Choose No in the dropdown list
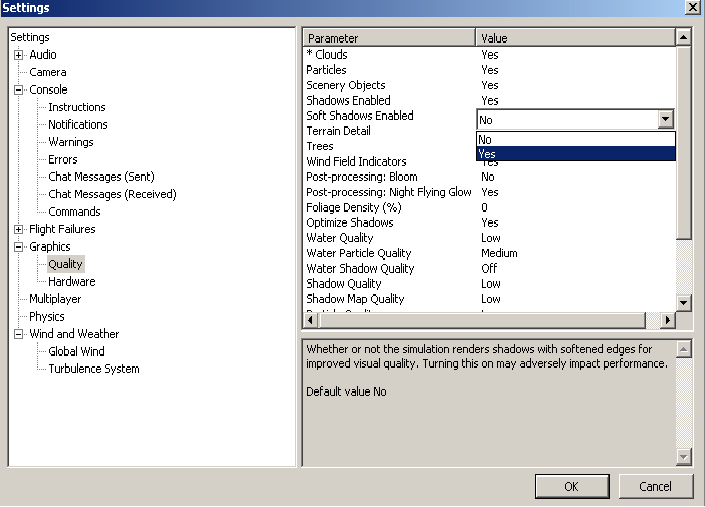 tap(575, 140)
